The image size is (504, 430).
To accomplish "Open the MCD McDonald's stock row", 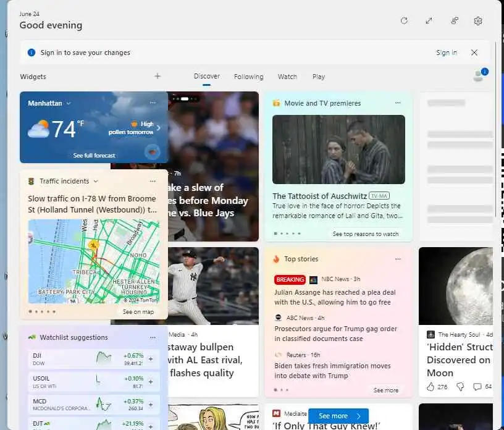I will coord(93,405).
